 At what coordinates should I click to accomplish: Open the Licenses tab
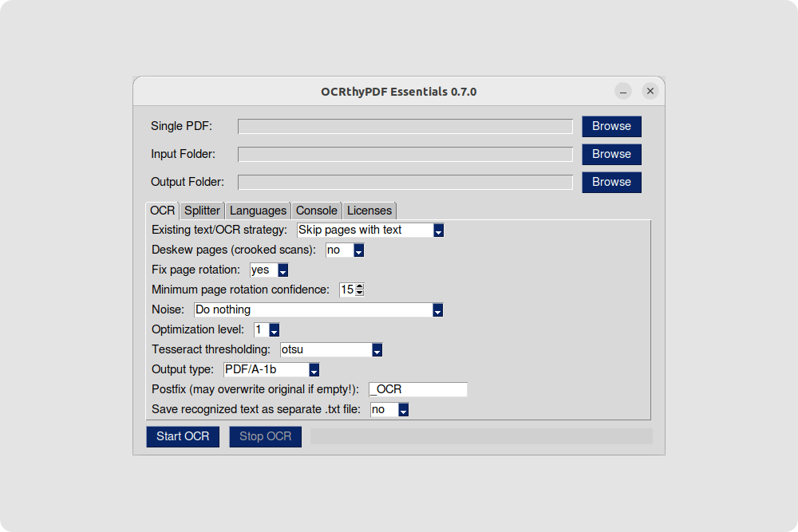(369, 211)
